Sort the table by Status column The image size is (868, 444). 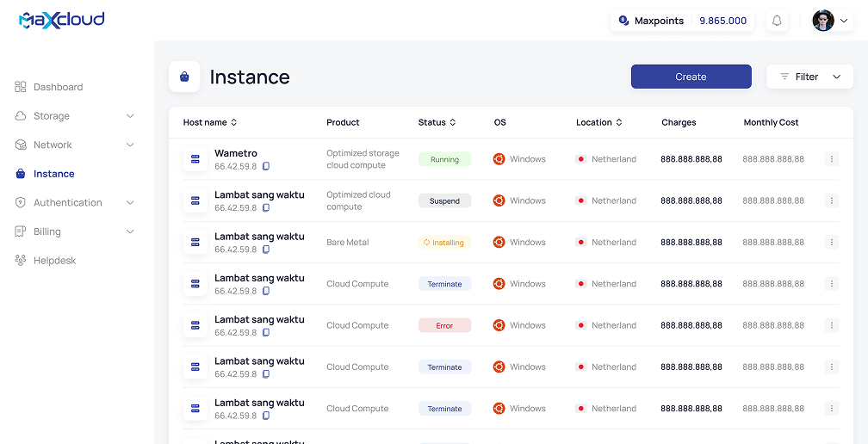[453, 122]
